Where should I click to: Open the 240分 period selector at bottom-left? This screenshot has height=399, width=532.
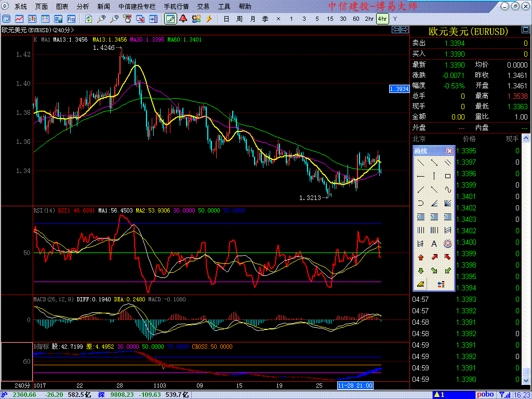pyautogui.click(x=22, y=385)
